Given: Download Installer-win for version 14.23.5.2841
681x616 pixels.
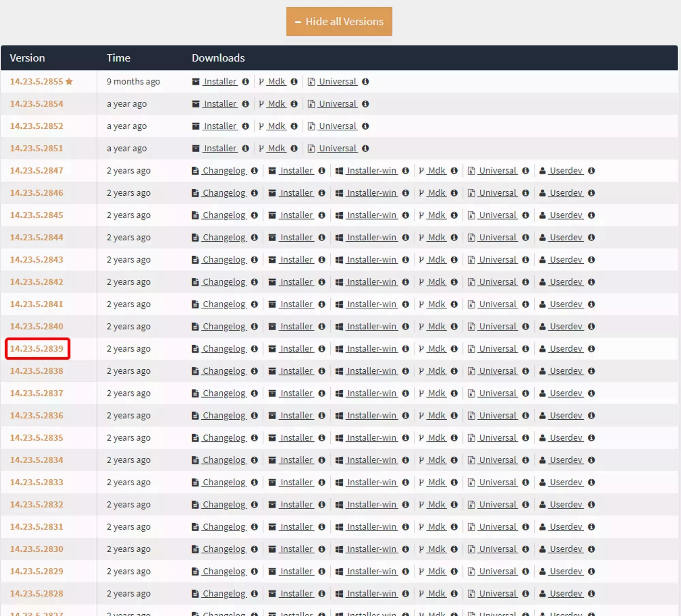Looking at the screenshot, I should (371, 304).
